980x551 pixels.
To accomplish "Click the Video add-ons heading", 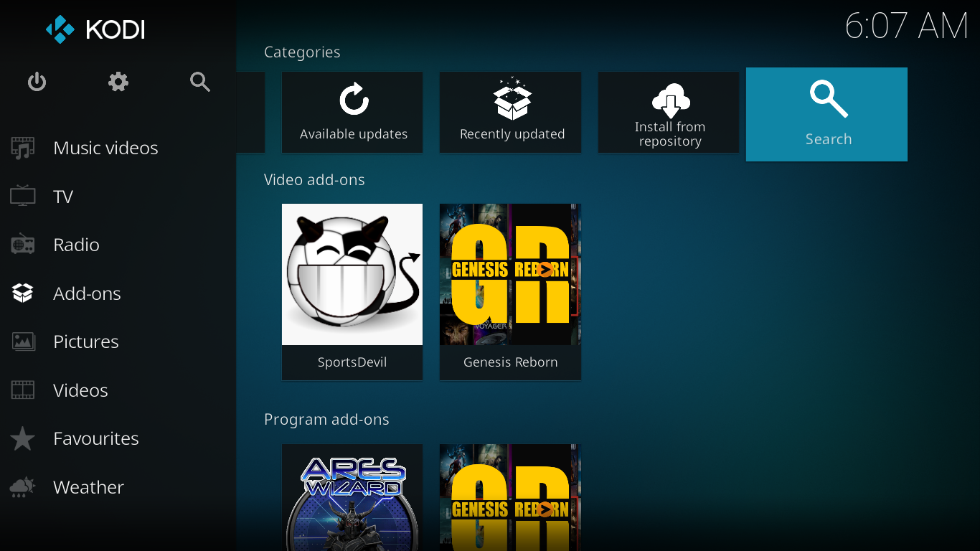I will coord(314,180).
